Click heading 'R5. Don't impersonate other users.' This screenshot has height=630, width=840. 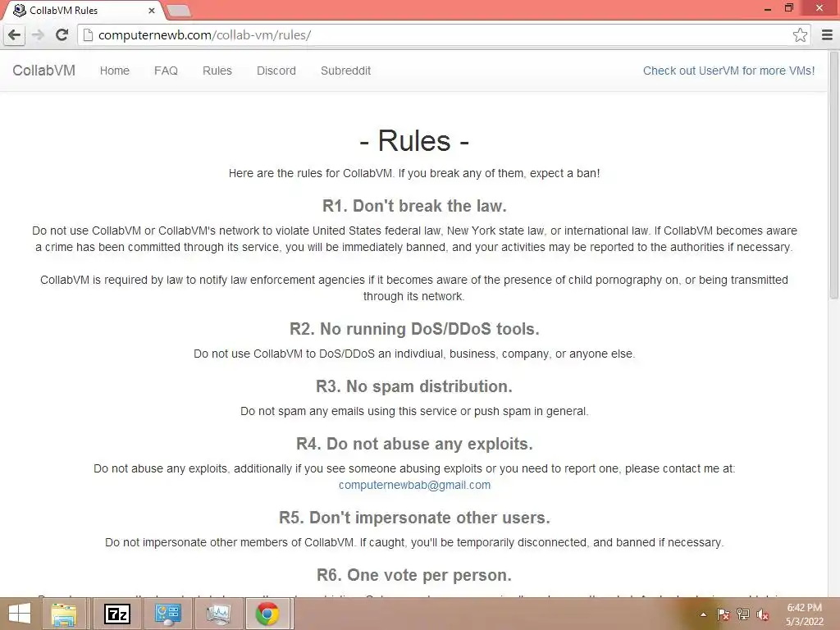(x=414, y=518)
